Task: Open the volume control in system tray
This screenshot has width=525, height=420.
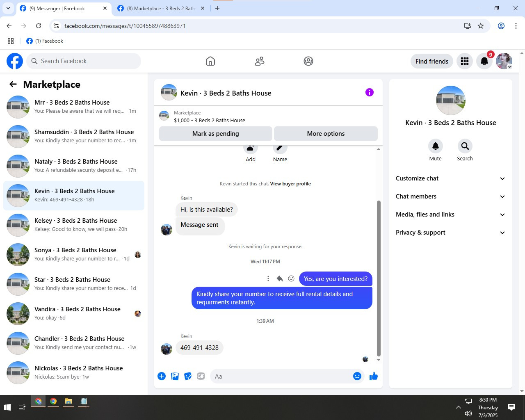Action: [468, 413]
